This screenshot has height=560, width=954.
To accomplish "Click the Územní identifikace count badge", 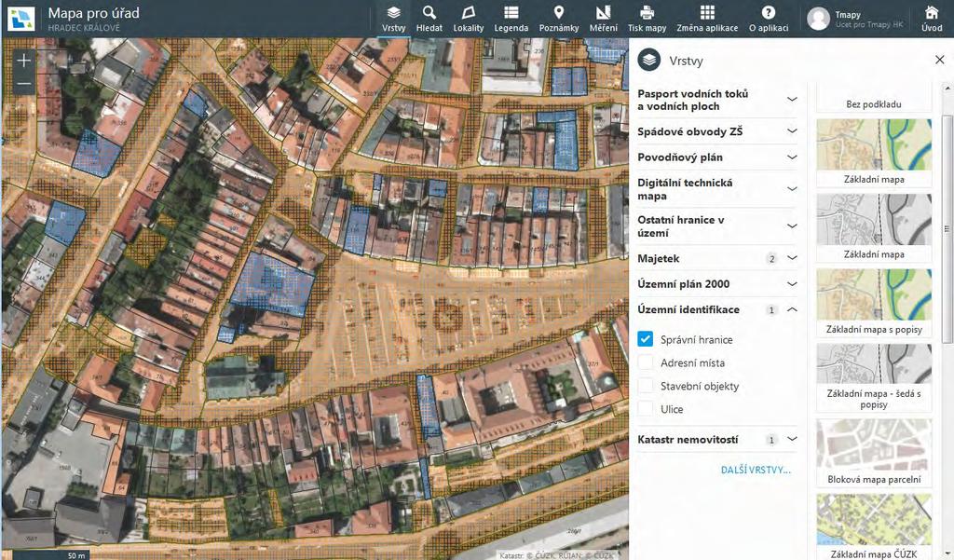I will [771, 310].
